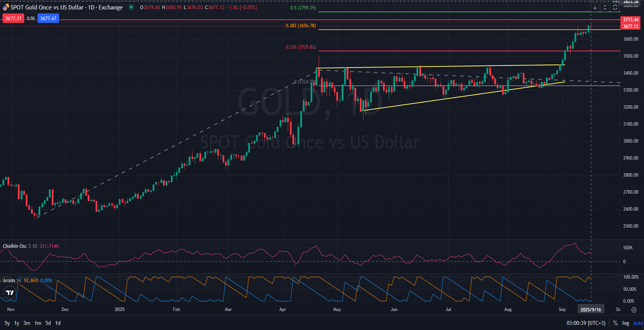The image size is (644, 330).
Task: Select 1y date range
Action: pos(17,323)
